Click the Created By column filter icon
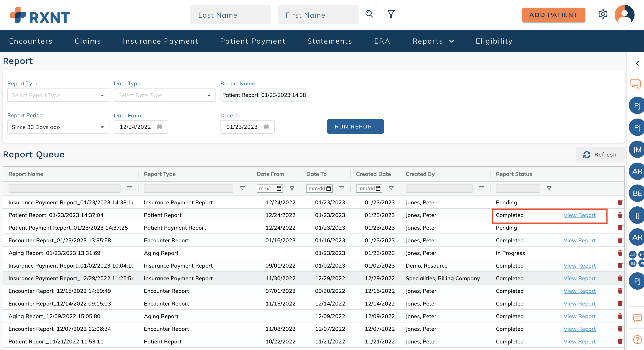644x350 pixels. pos(481,188)
